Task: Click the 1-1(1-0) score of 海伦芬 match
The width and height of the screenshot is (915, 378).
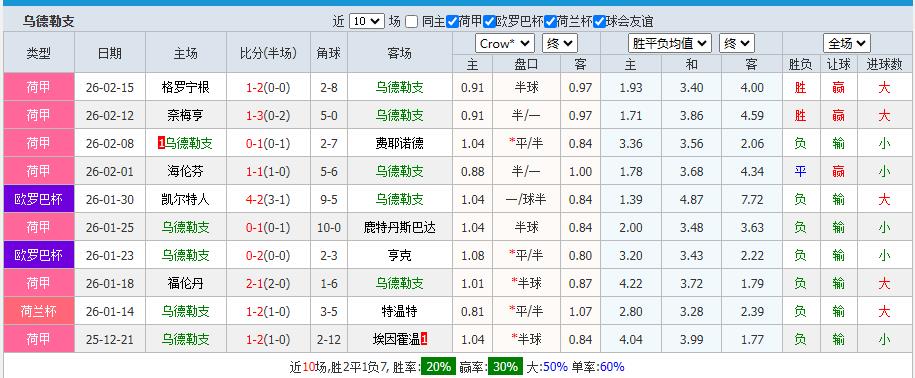Action: tap(268, 172)
